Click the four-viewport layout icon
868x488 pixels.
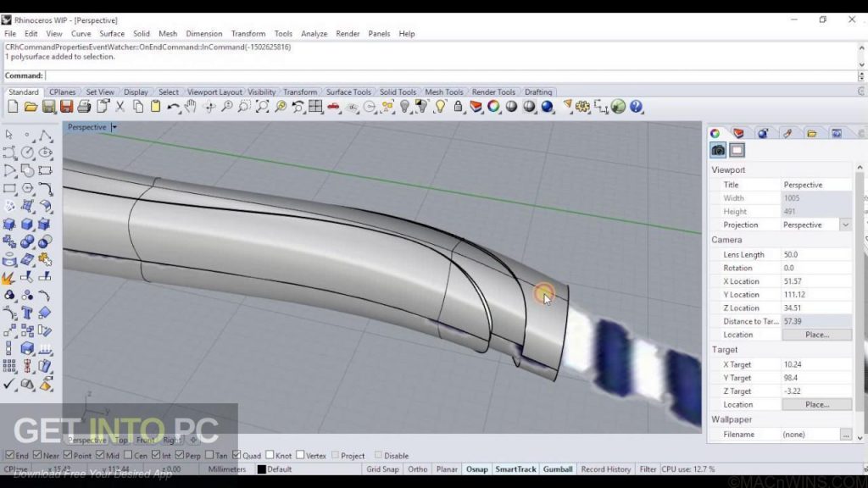click(x=315, y=107)
